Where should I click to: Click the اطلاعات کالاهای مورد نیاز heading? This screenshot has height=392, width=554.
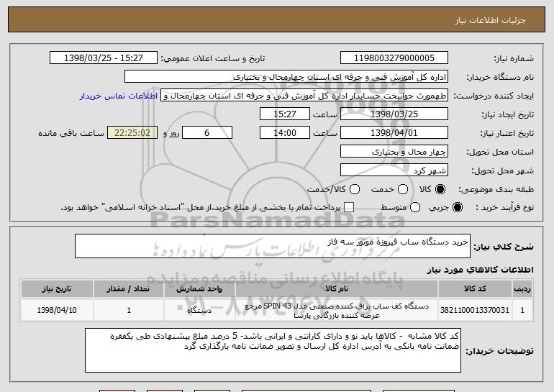tap(480, 270)
